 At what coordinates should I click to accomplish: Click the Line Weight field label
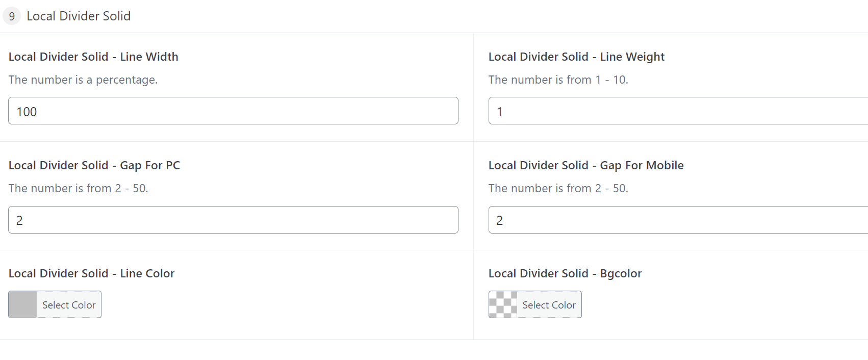point(576,57)
